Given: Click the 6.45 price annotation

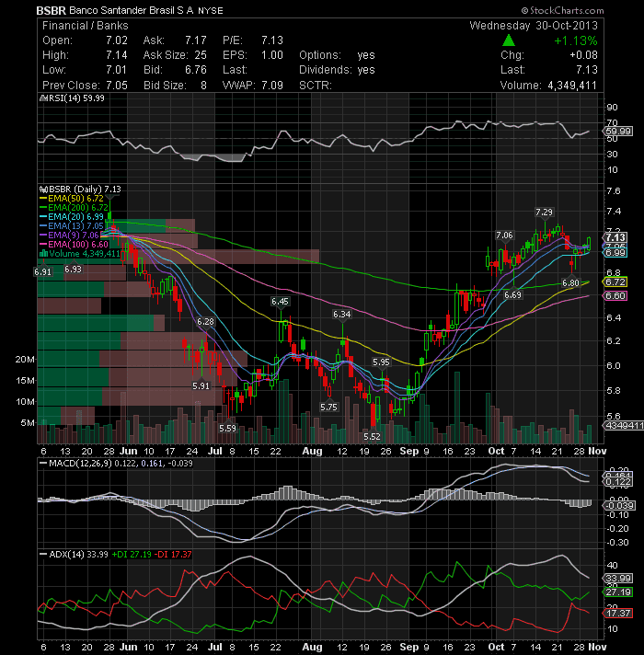Looking at the screenshot, I should [280, 302].
